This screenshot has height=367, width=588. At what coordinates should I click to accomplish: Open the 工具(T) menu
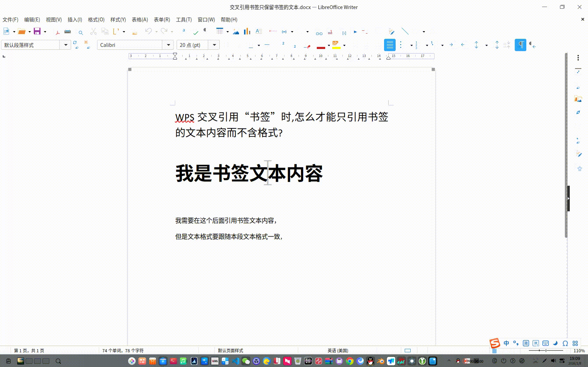[184, 20]
